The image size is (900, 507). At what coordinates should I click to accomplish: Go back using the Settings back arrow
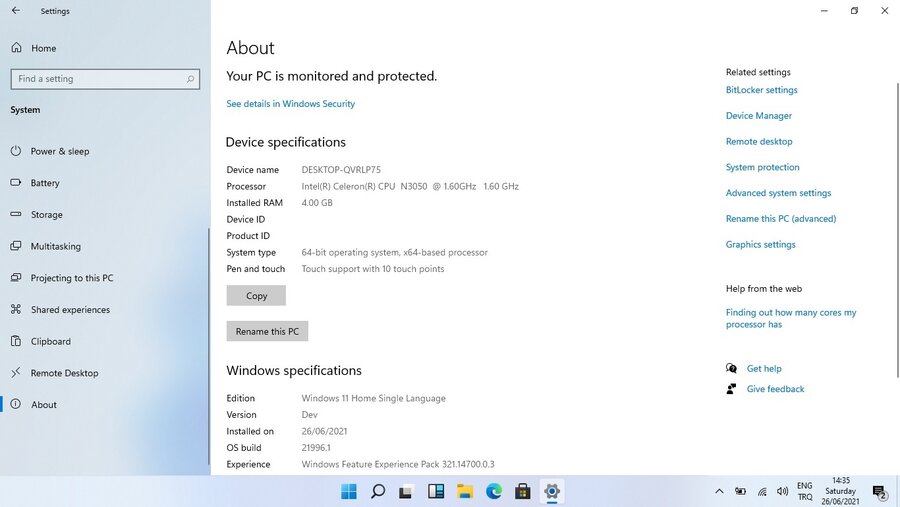[x=15, y=11]
